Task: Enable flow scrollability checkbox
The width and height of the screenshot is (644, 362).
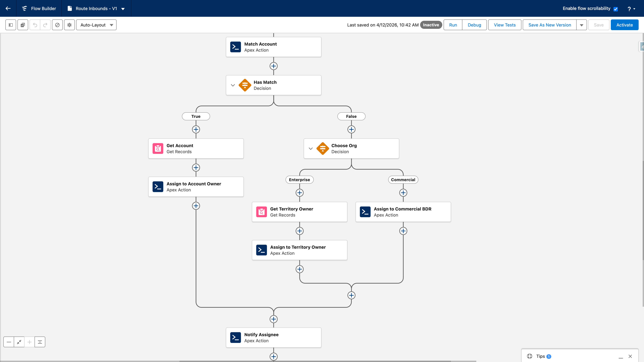Action: point(615,9)
